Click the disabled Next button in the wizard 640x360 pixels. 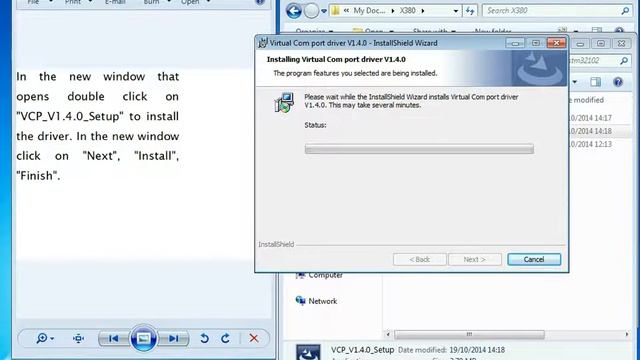pyautogui.click(x=475, y=260)
